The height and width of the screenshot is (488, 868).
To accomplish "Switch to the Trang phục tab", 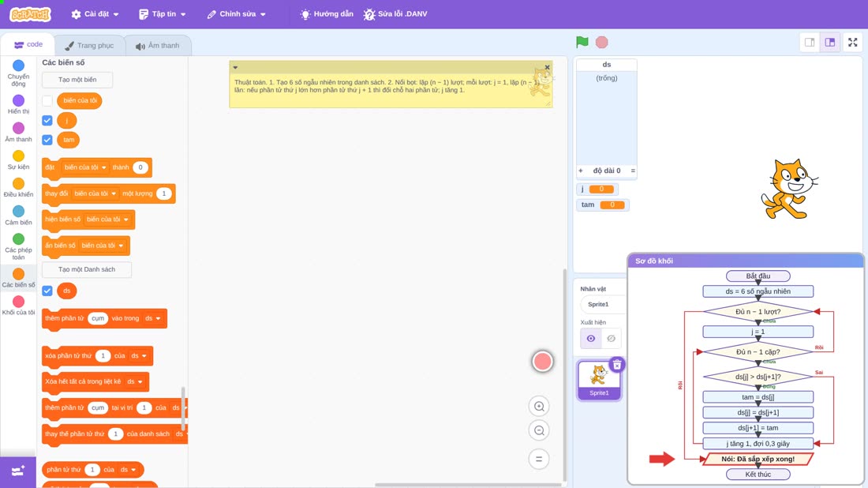I will coord(89,46).
